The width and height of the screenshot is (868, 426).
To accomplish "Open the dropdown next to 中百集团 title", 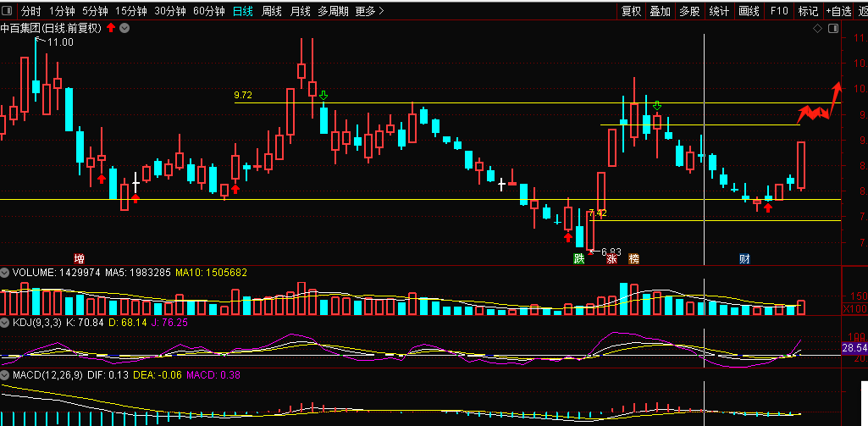I will (x=124, y=28).
